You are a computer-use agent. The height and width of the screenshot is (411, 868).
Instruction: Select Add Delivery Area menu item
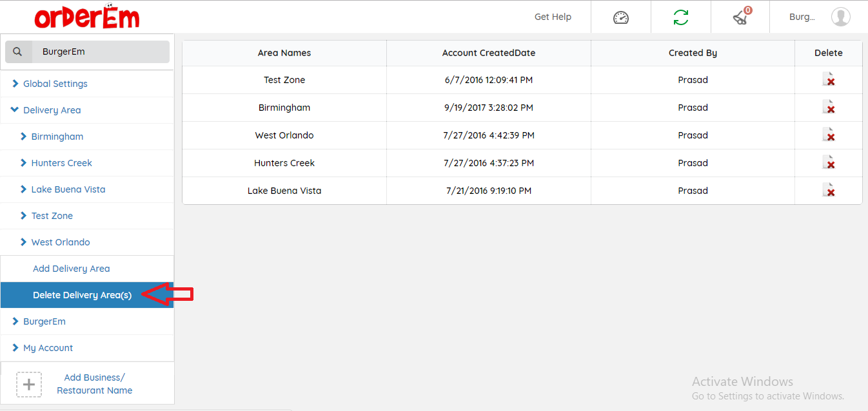(x=71, y=269)
